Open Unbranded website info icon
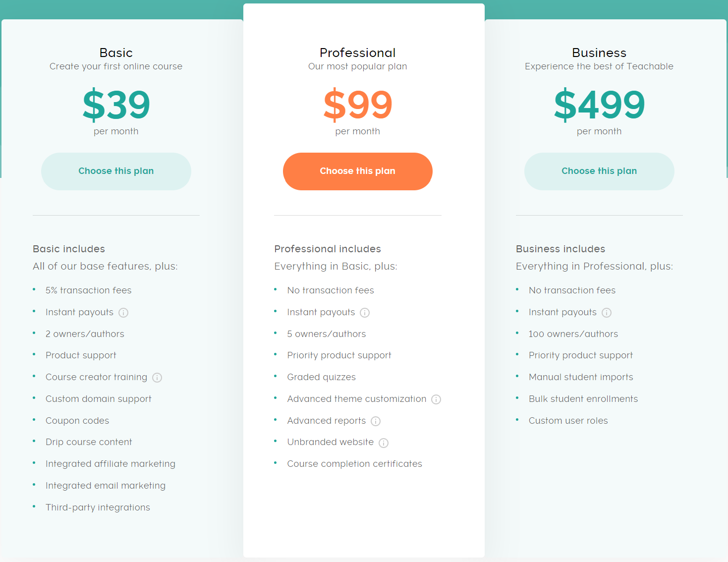This screenshot has width=728, height=562. tap(384, 443)
